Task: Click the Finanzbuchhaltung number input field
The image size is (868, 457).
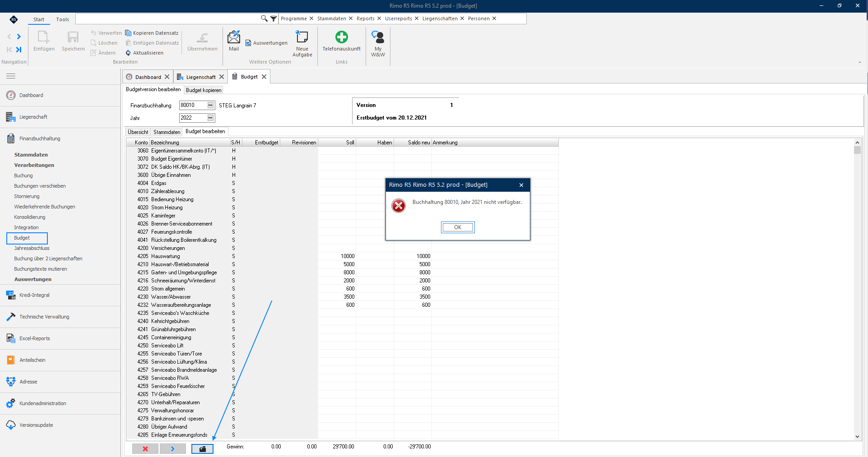Action: click(193, 105)
